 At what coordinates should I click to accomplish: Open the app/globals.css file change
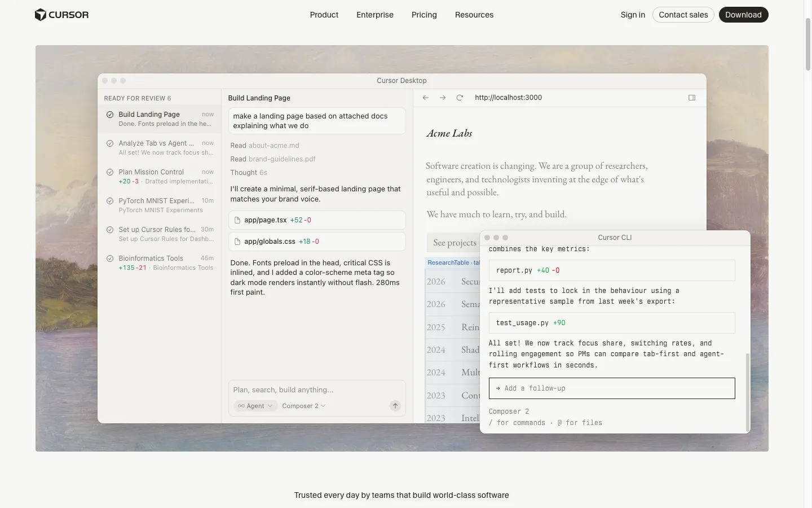(317, 242)
